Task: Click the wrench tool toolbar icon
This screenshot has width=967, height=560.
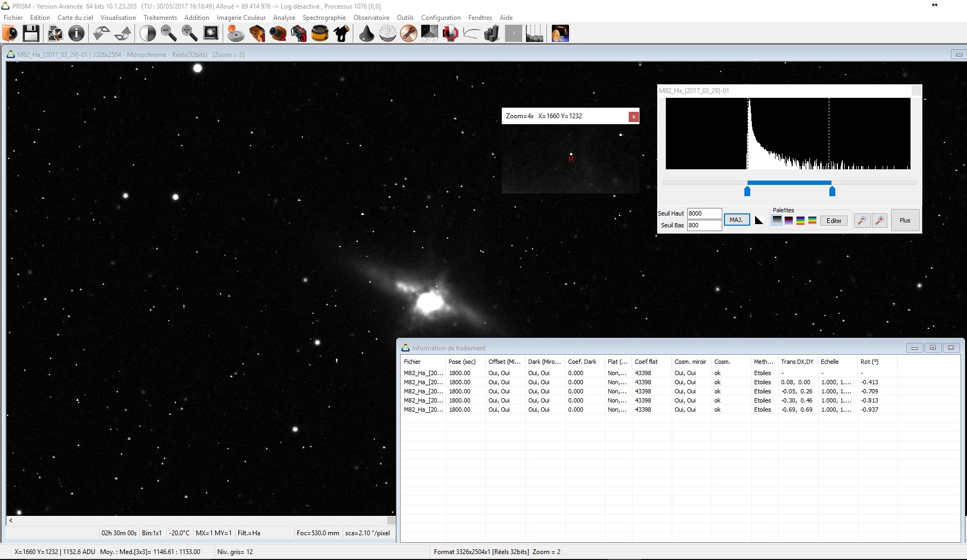Action: 409,33
